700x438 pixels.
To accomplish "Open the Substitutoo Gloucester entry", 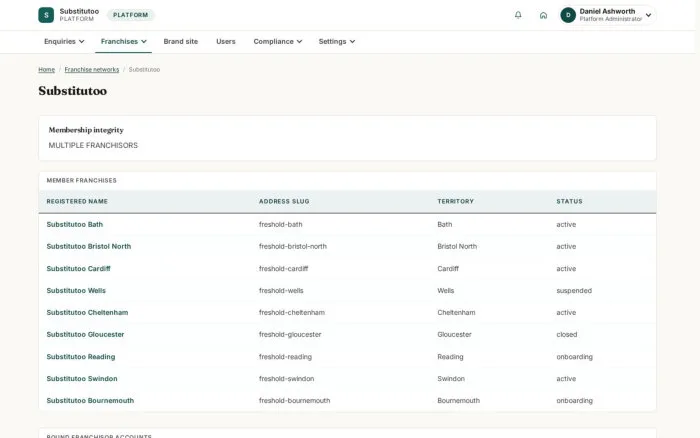I will pyautogui.click(x=85, y=334).
